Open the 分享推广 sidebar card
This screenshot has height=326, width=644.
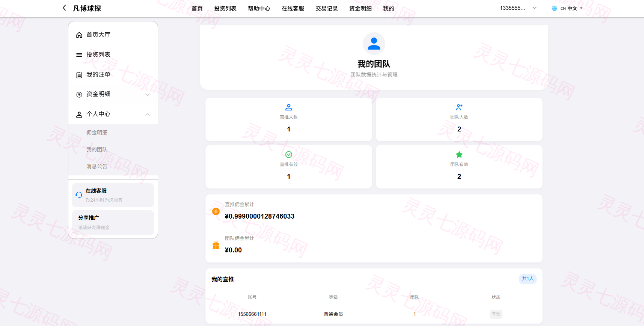[113, 222]
